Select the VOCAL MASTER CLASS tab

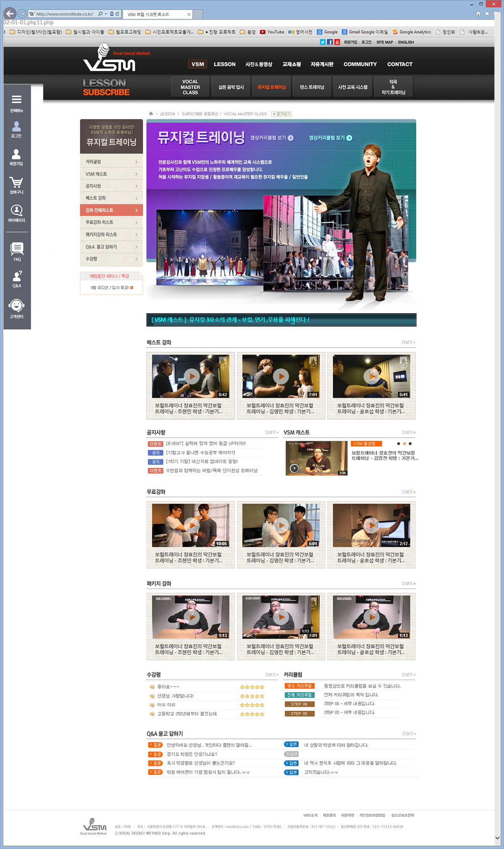click(x=190, y=87)
